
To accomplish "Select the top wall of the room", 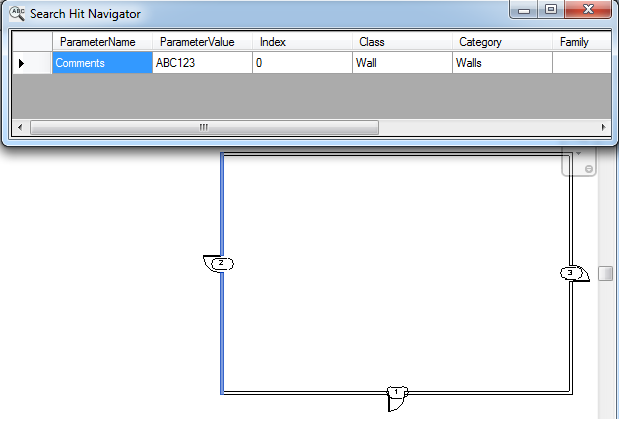I will tap(397, 155).
